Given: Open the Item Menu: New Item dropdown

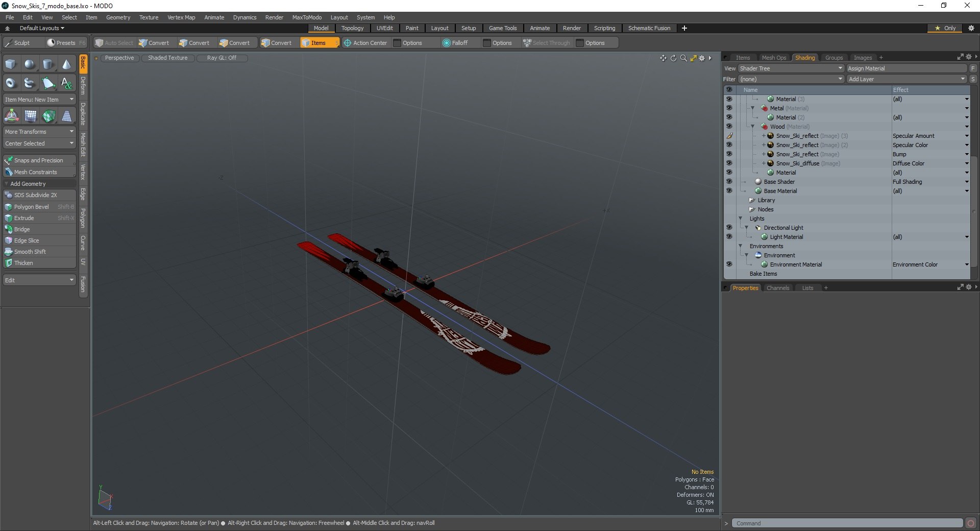Looking at the screenshot, I should click(39, 100).
